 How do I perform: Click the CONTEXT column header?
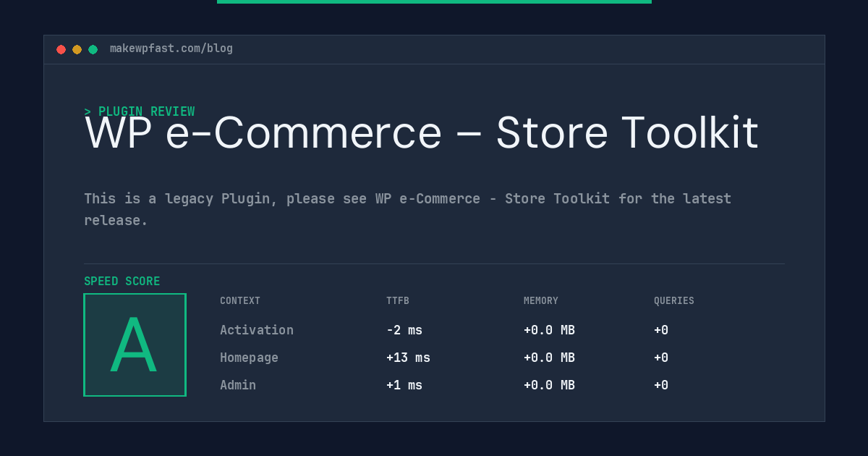point(240,301)
